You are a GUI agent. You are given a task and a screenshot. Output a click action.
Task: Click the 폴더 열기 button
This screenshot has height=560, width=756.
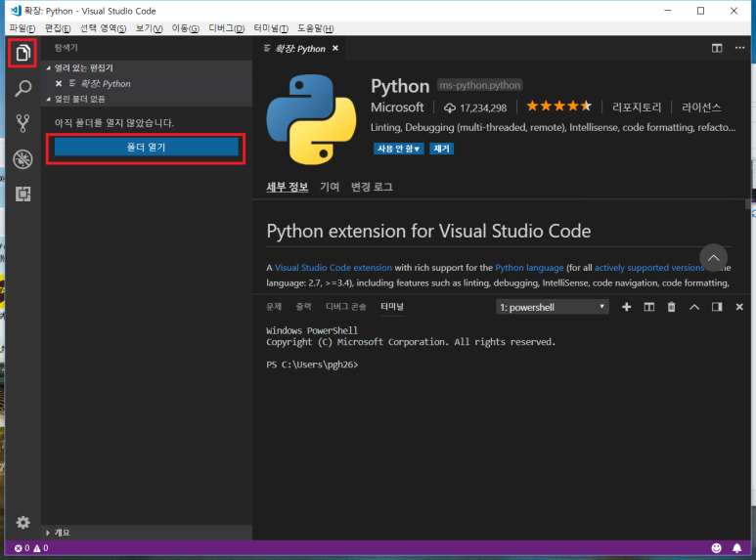146,147
